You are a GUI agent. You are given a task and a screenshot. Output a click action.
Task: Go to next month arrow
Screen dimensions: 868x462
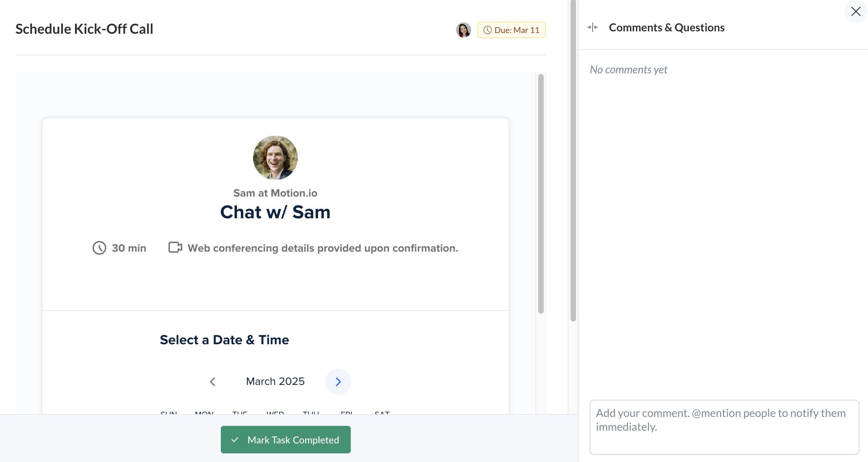pyautogui.click(x=338, y=381)
